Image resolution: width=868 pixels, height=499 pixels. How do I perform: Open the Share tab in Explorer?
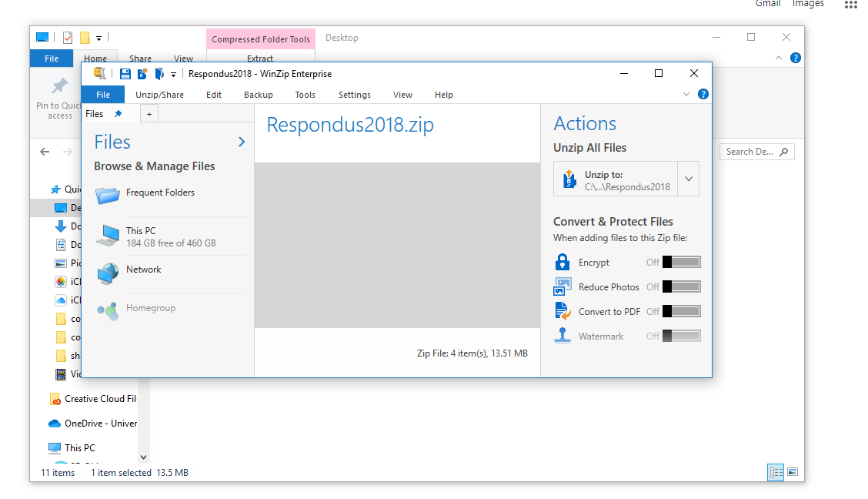tap(140, 59)
